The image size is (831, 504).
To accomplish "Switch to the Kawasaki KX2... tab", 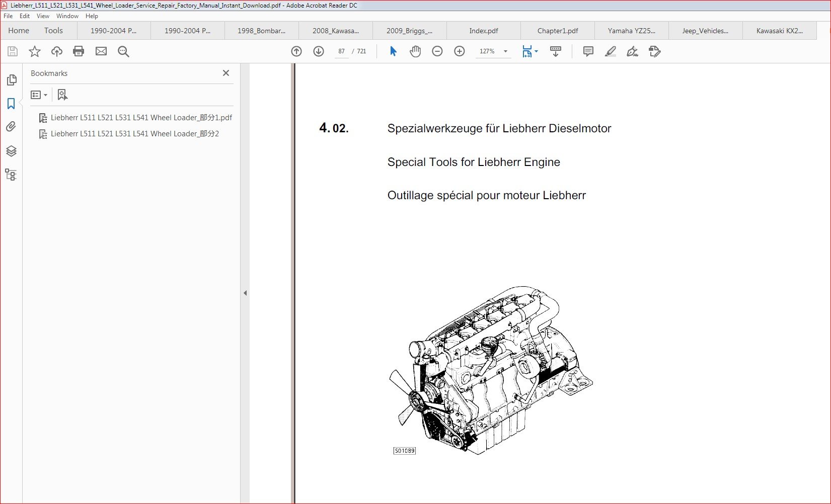I will 780,31.
